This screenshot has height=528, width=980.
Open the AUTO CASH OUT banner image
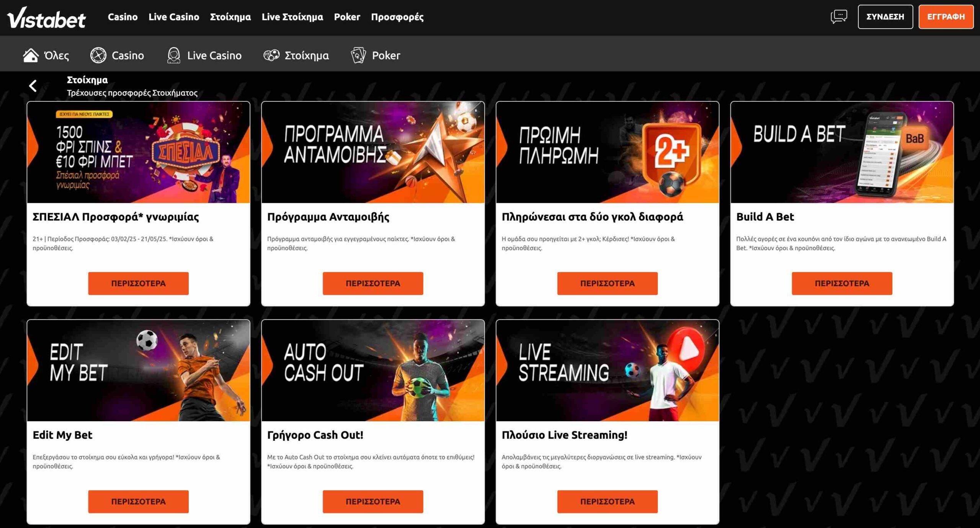373,370
